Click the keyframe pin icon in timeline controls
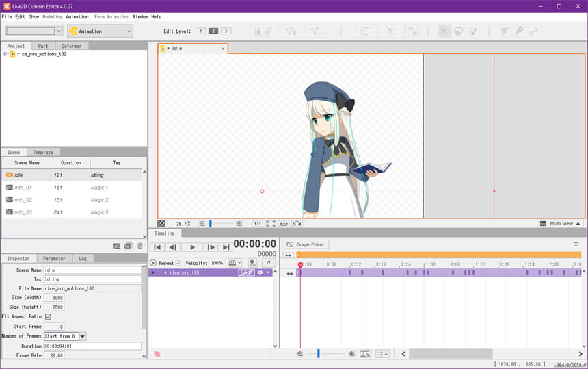The height and width of the screenshot is (369, 588). 252,263
